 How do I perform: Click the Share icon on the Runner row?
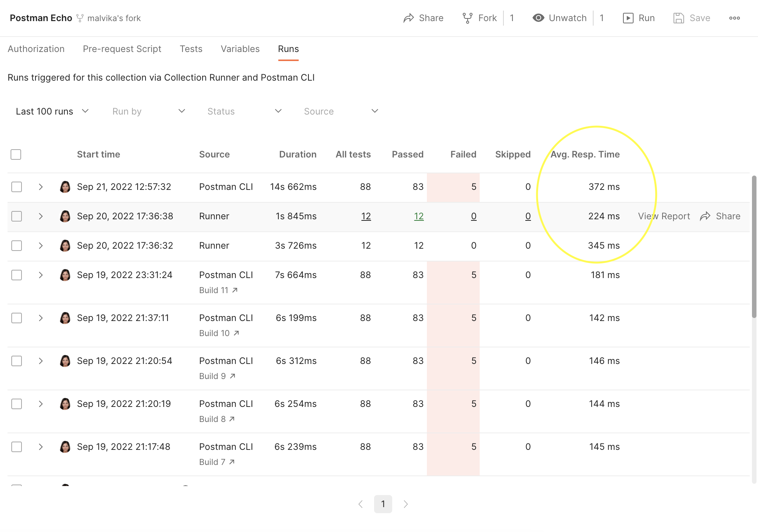click(704, 216)
